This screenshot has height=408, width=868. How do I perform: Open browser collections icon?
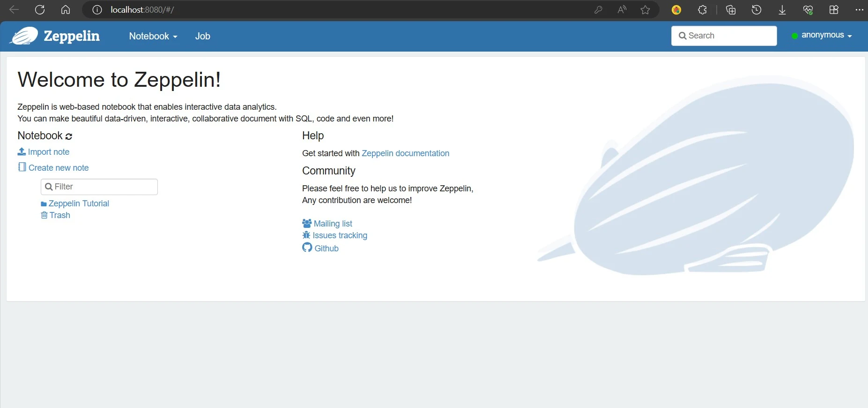[x=731, y=10]
